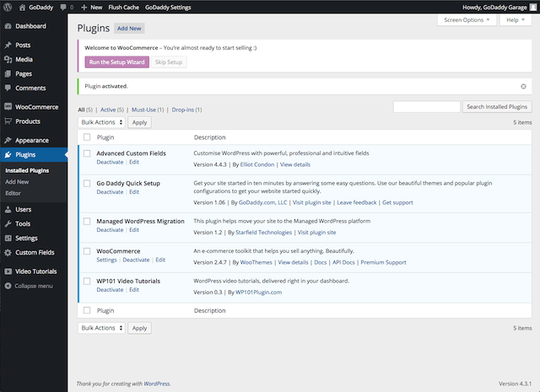Image resolution: width=540 pixels, height=392 pixels.
Task: Tick the select-all checkbox in table footer
Action: [x=87, y=310]
